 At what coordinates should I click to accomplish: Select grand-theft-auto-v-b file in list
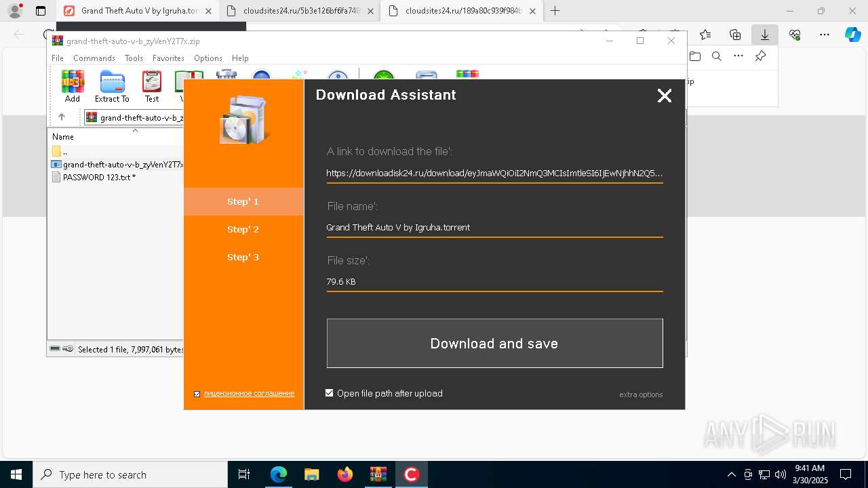tap(117, 164)
